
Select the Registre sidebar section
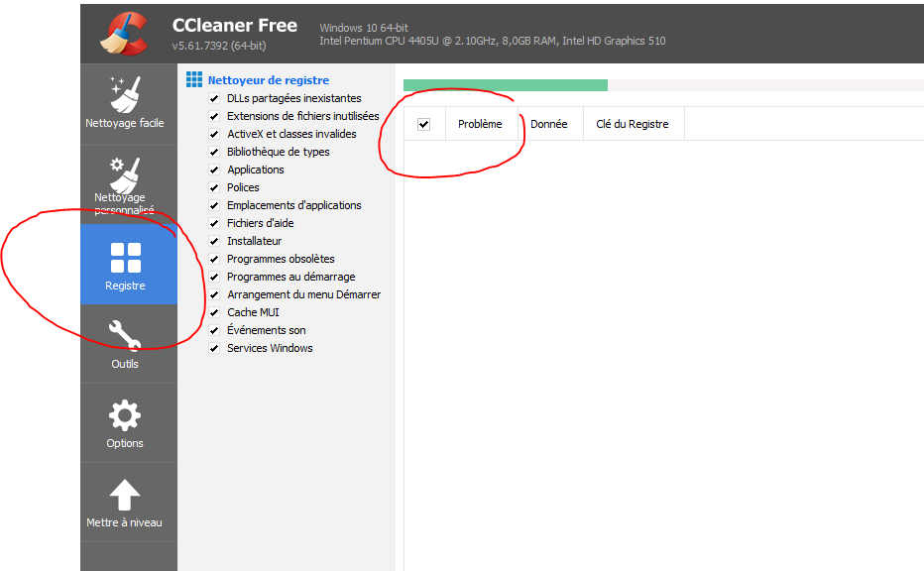pyautogui.click(x=129, y=265)
